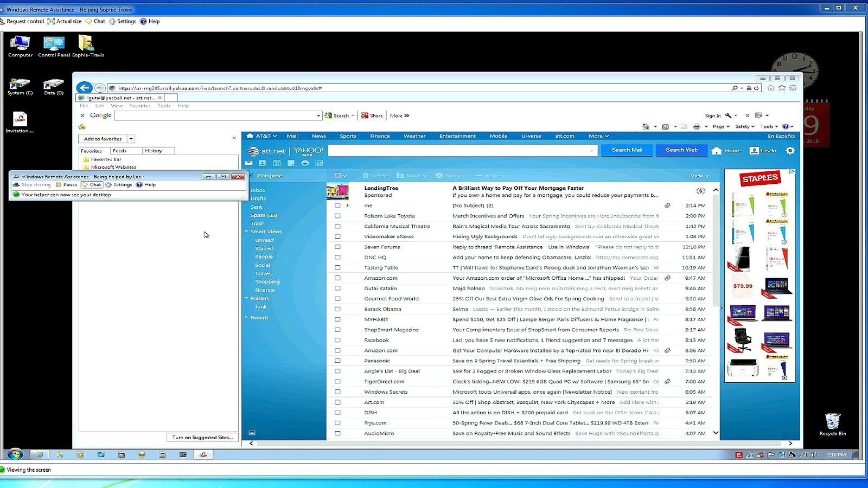Open Messenger via the smiley icon
868x488 pixels.
(305, 163)
